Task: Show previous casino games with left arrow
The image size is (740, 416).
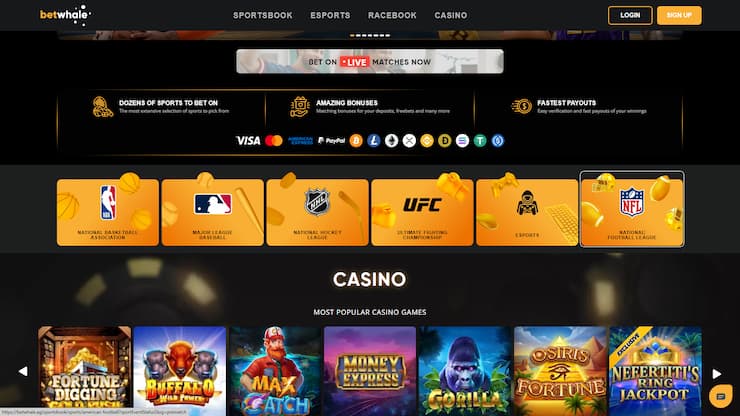Action: 23,372
